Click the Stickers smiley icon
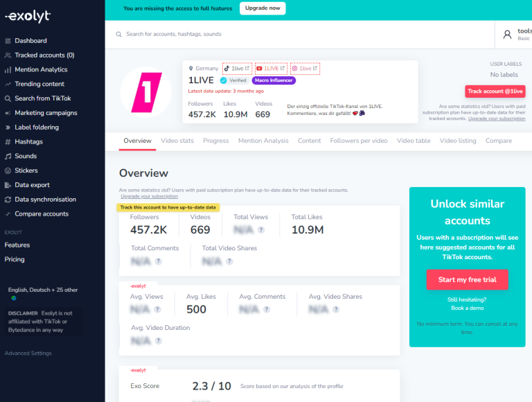Screen dimensions: 532x402 click(8, 171)
